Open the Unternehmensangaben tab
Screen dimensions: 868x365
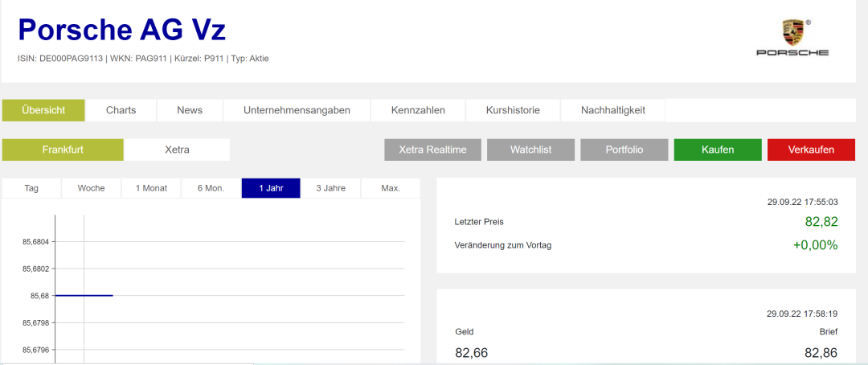(297, 110)
